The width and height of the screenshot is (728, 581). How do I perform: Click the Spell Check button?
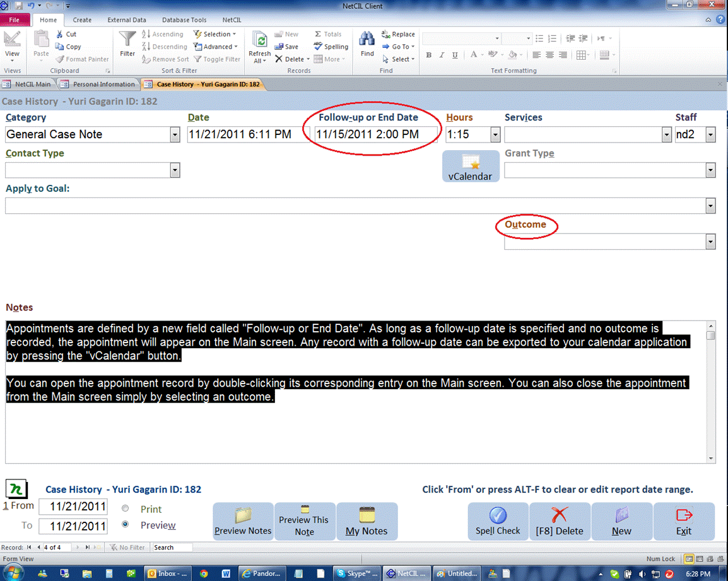pyautogui.click(x=498, y=521)
